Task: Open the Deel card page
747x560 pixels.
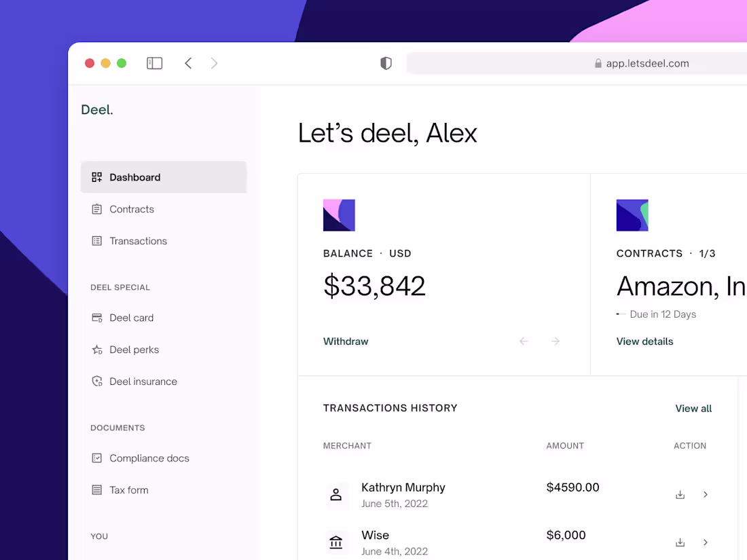Action: point(130,318)
